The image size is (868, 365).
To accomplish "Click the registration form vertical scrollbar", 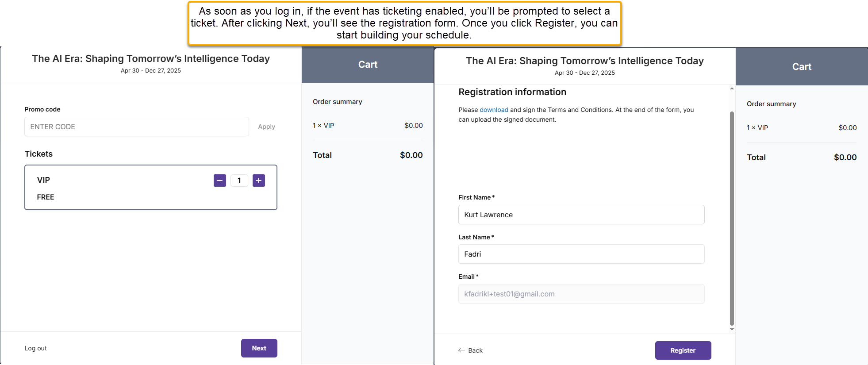I will tap(732, 218).
